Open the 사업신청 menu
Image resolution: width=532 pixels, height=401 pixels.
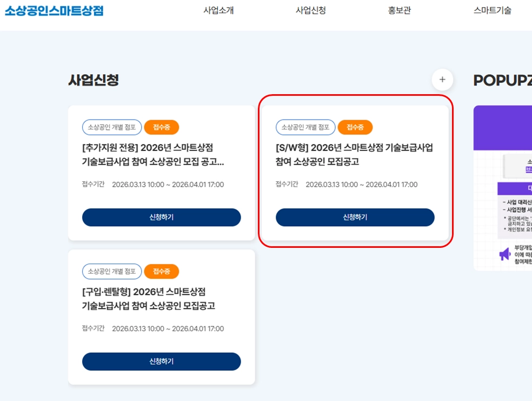click(x=311, y=10)
